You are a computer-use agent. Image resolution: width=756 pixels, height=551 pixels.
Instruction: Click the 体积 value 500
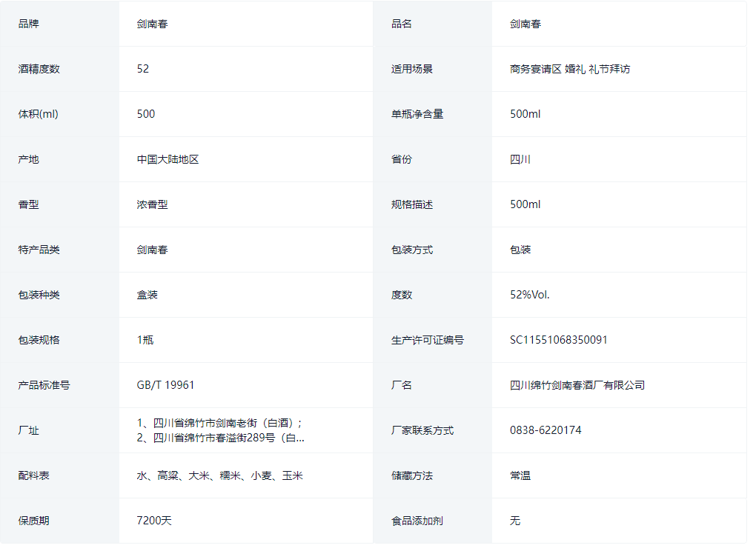pyautogui.click(x=145, y=114)
